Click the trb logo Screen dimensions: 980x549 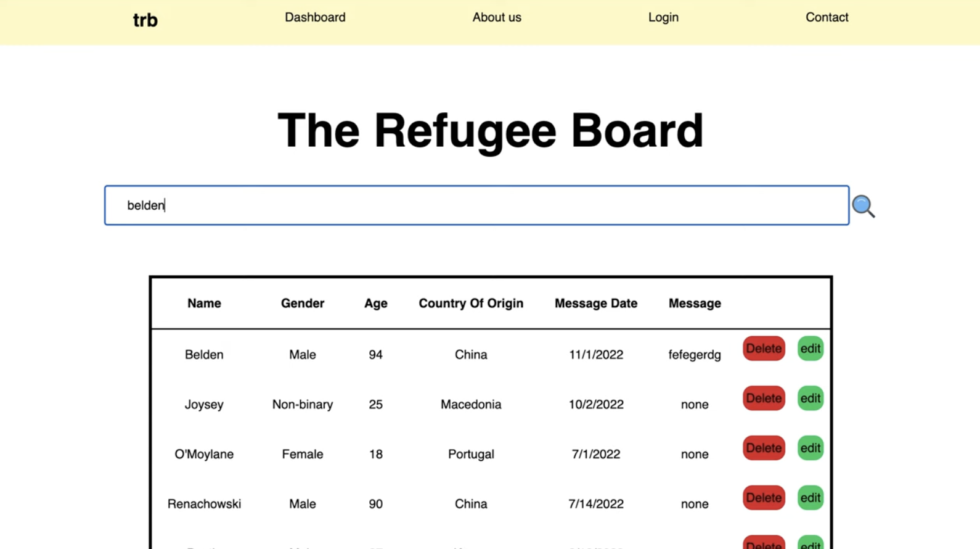click(145, 20)
